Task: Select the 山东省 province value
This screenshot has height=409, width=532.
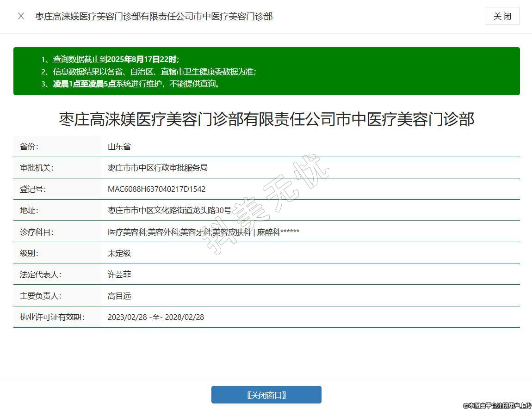Action: click(x=119, y=147)
